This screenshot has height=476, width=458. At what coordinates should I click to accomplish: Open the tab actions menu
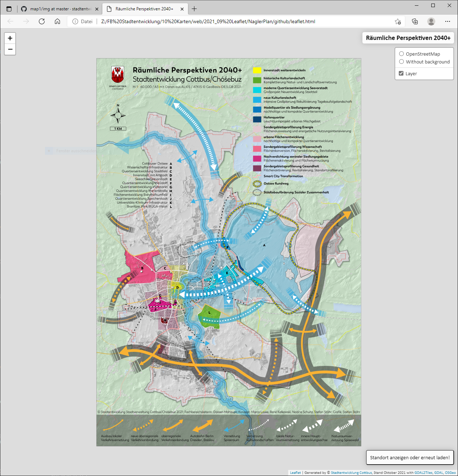(9, 9)
